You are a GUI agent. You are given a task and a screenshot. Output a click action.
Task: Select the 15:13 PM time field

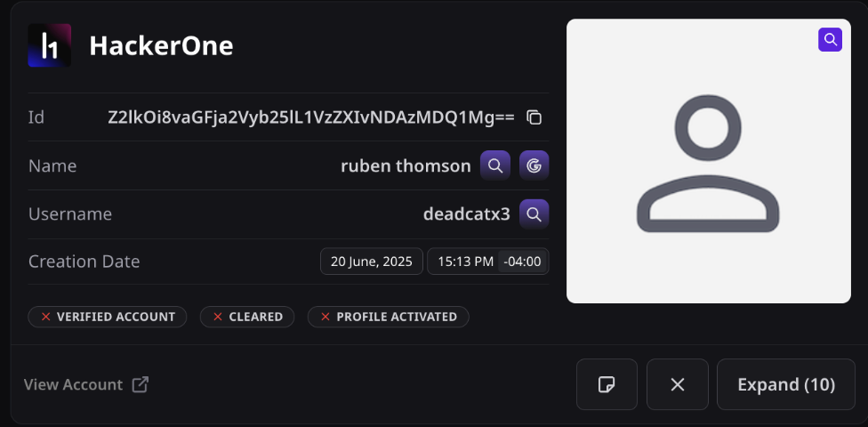pos(465,262)
